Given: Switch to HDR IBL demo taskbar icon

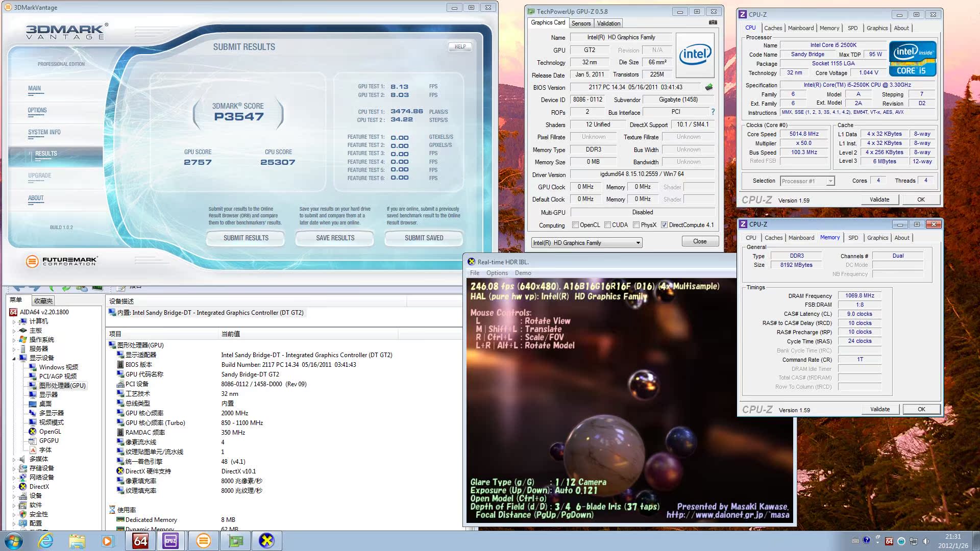Looking at the screenshot, I should click(x=266, y=541).
